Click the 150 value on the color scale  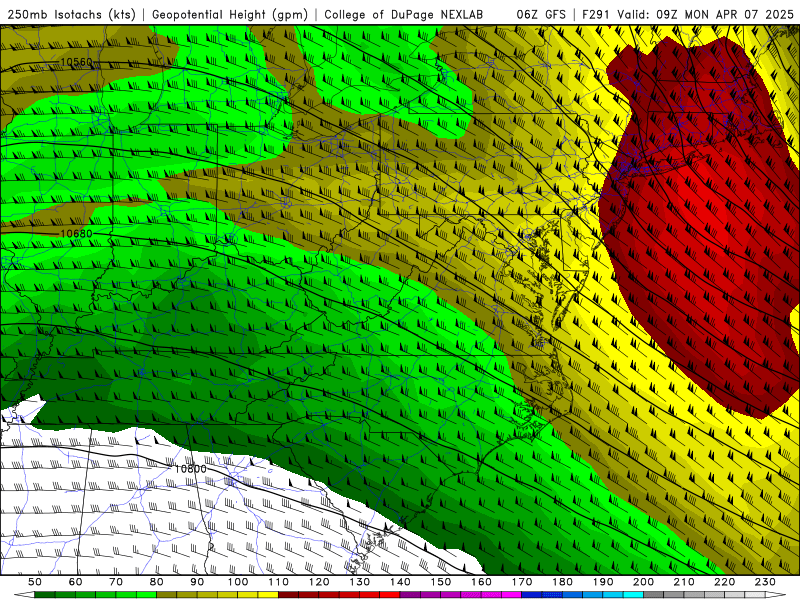(441, 582)
